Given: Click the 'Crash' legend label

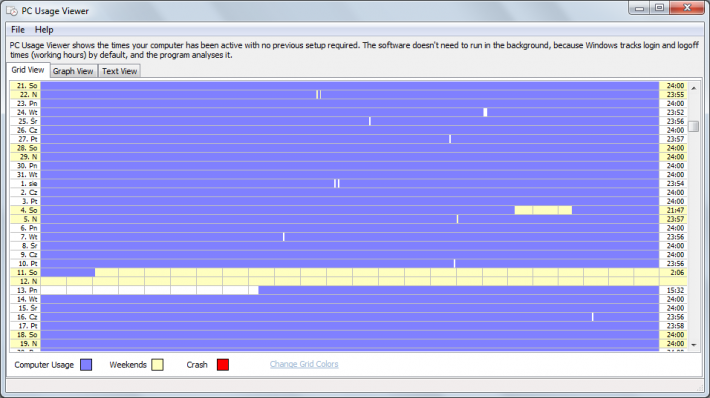Looking at the screenshot, I should click(197, 365).
